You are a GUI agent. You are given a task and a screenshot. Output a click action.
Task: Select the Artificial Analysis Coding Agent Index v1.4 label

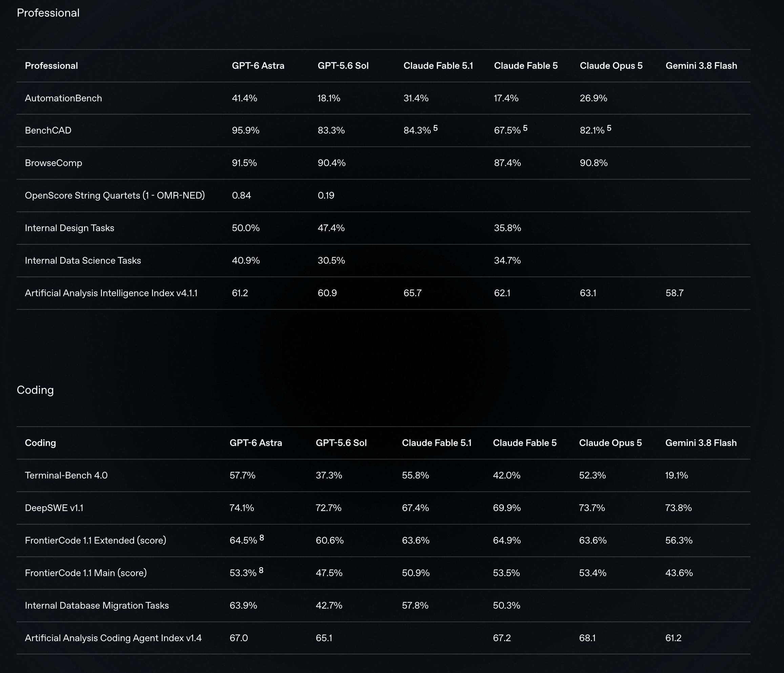113,638
